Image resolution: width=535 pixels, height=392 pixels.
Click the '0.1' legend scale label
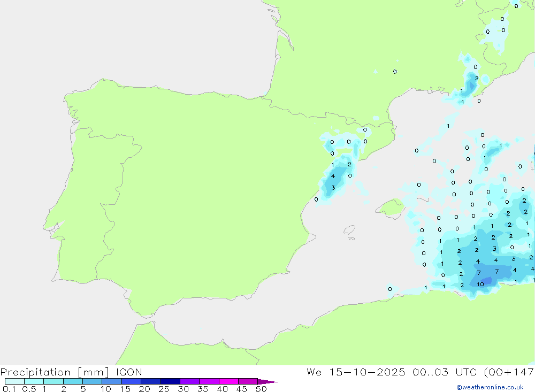coord(9,389)
